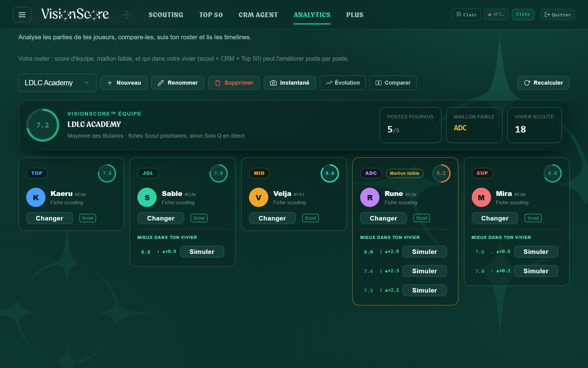Simulate the 7.3 ADC replacement
Viewport: 588px width, 368px height.
[x=424, y=290]
